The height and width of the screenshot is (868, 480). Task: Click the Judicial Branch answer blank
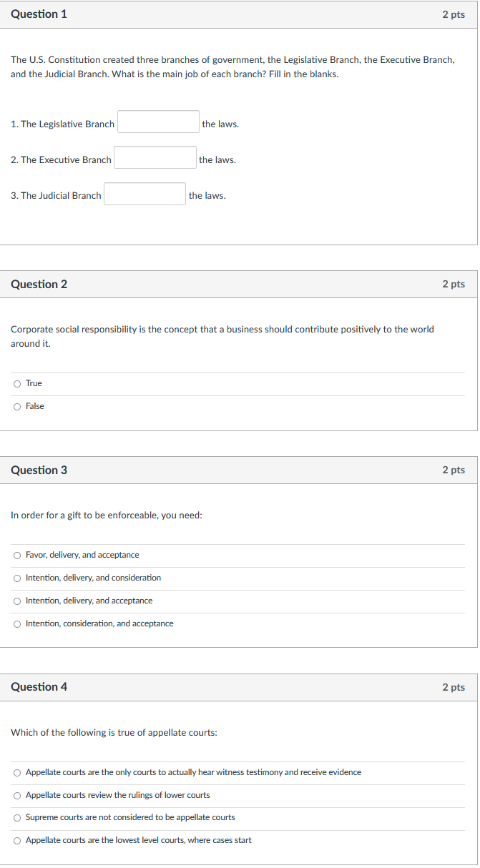[145, 193]
